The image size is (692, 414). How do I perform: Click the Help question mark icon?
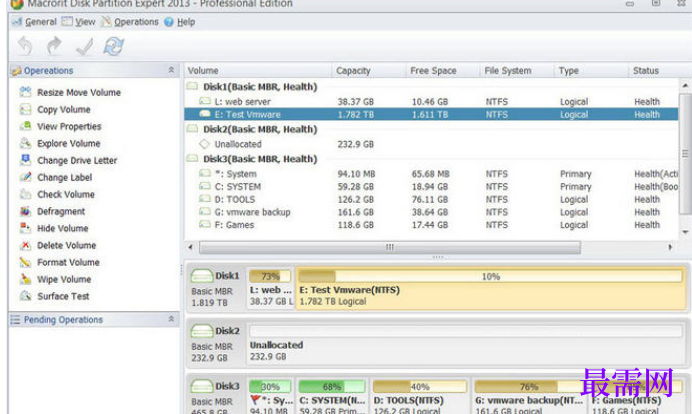pos(169,22)
